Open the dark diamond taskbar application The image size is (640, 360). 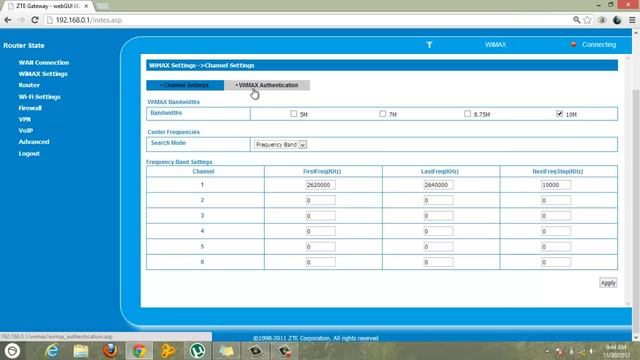[256, 351]
